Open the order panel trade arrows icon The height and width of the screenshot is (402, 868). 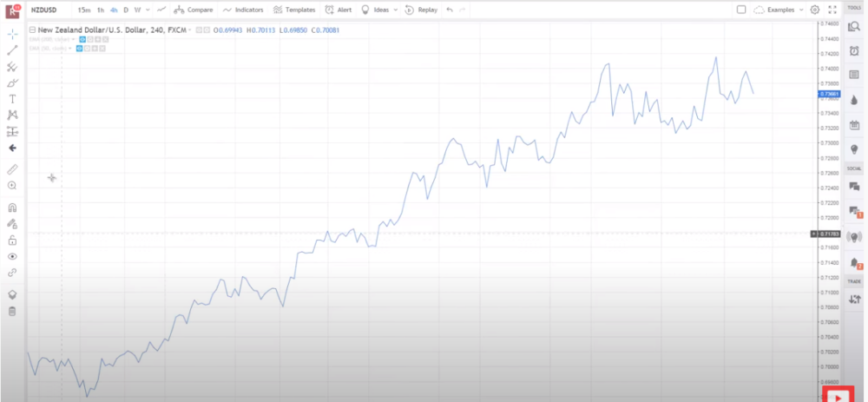[854, 299]
